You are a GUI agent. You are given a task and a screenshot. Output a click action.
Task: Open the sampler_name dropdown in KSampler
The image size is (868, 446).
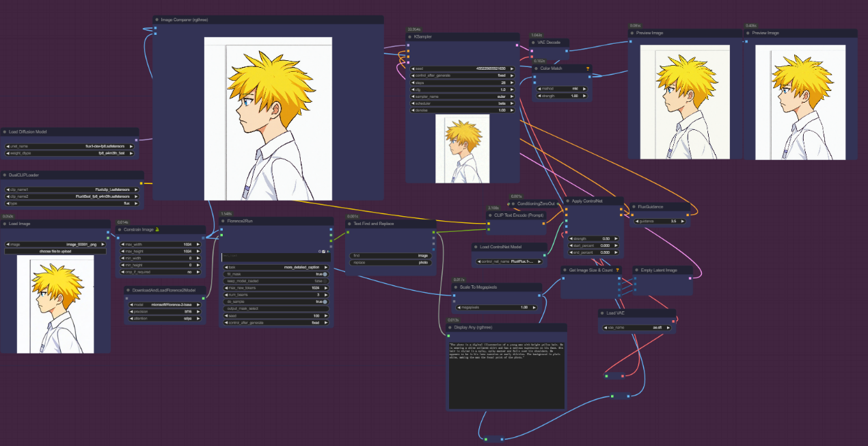coord(463,96)
